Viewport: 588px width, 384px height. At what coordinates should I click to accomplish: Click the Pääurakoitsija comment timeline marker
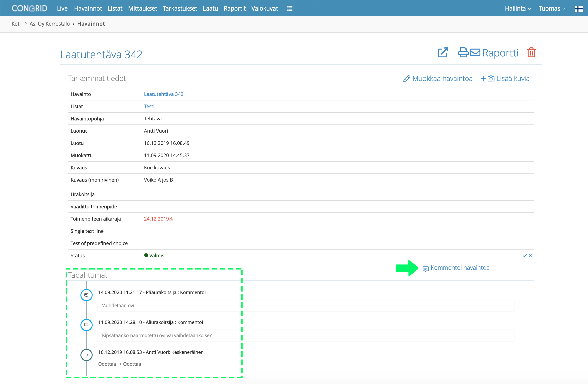87,295
